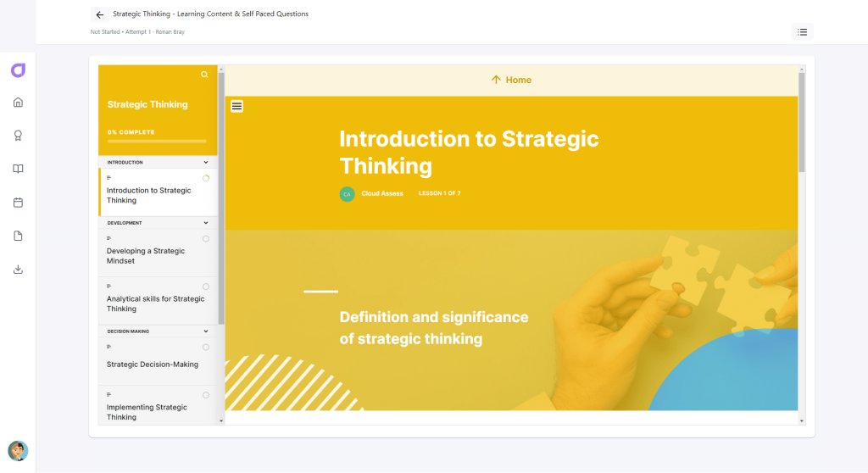
Task: Click the LESSON 1 OF 7 label
Action: pyautogui.click(x=440, y=193)
